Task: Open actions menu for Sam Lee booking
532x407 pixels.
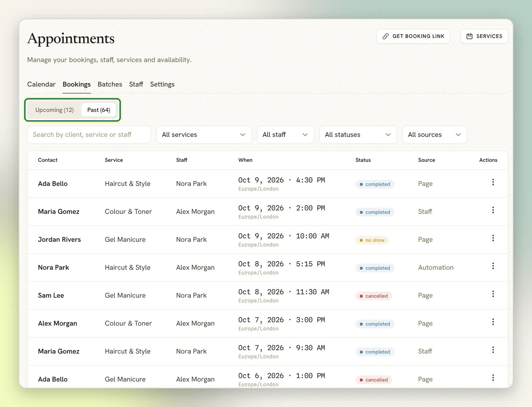Action: [x=493, y=294]
